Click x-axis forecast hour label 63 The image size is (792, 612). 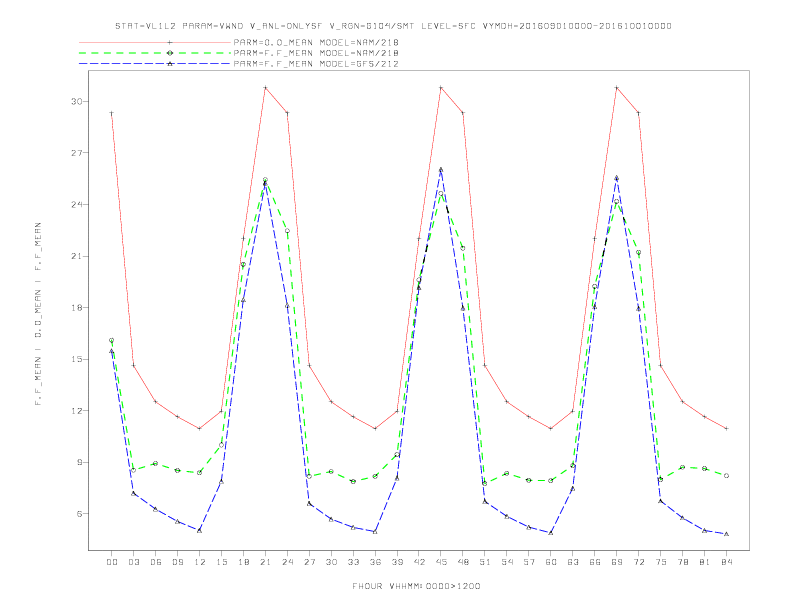pyautogui.click(x=573, y=562)
